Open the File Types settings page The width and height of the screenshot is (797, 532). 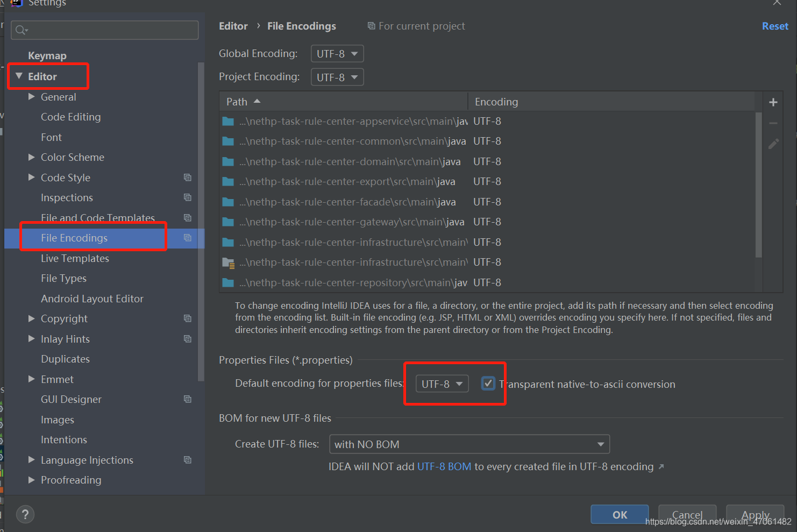(63, 278)
